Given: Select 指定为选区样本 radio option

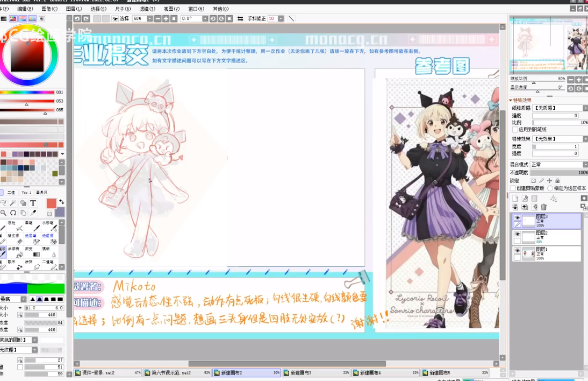Looking at the screenshot, I should coord(550,188).
